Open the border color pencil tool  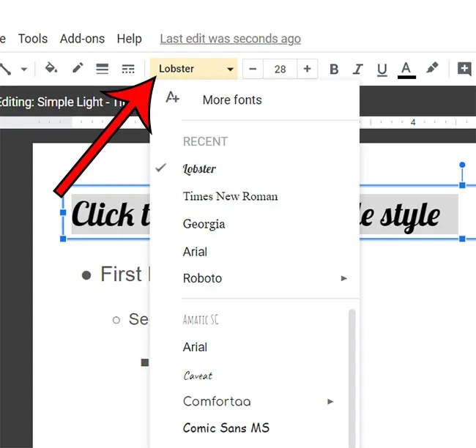click(78, 69)
